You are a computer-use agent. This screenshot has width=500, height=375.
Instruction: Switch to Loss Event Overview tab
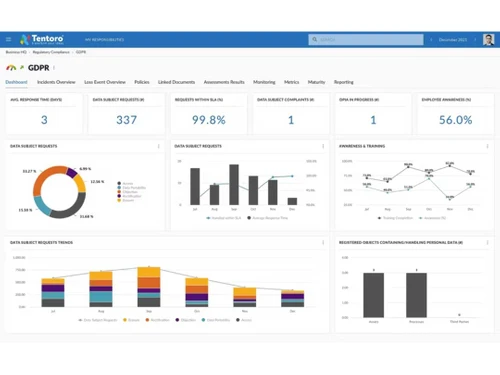click(105, 82)
